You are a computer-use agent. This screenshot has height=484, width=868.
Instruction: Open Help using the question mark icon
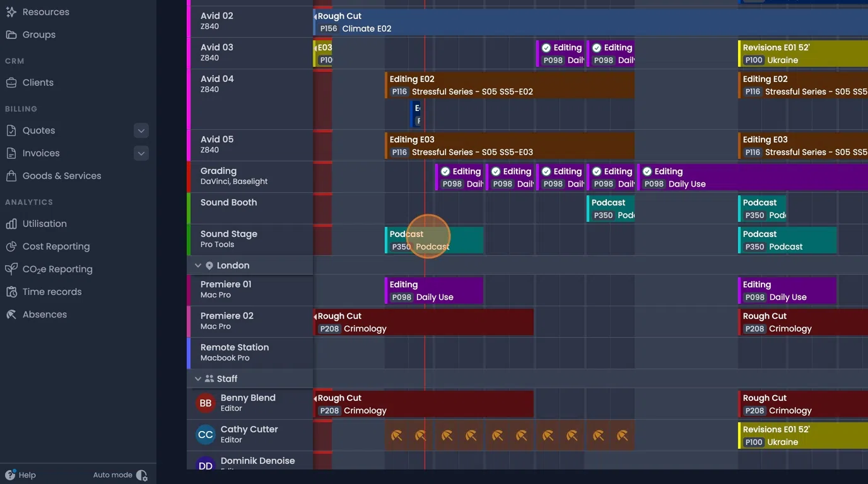pyautogui.click(x=10, y=475)
